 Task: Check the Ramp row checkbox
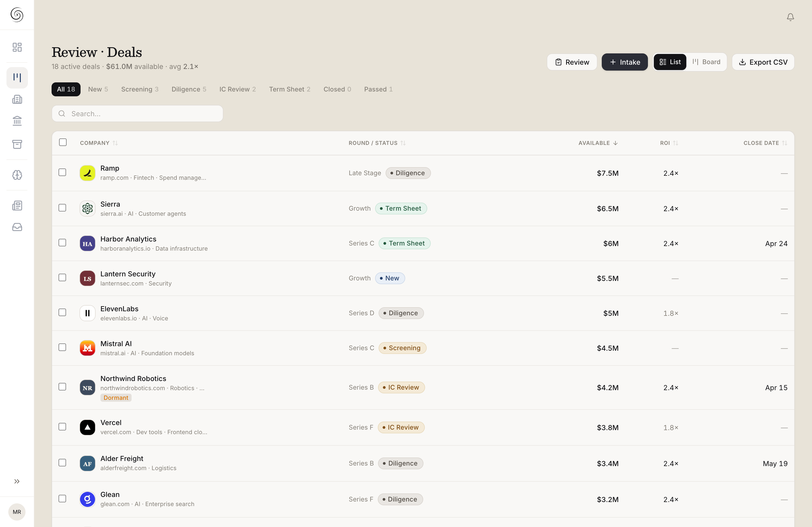[63, 172]
